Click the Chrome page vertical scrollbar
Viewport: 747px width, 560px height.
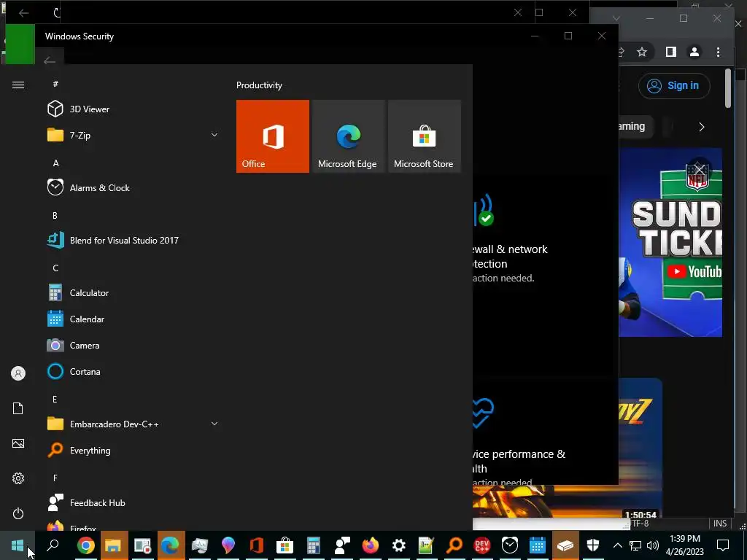pyautogui.click(x=728, y=88)
